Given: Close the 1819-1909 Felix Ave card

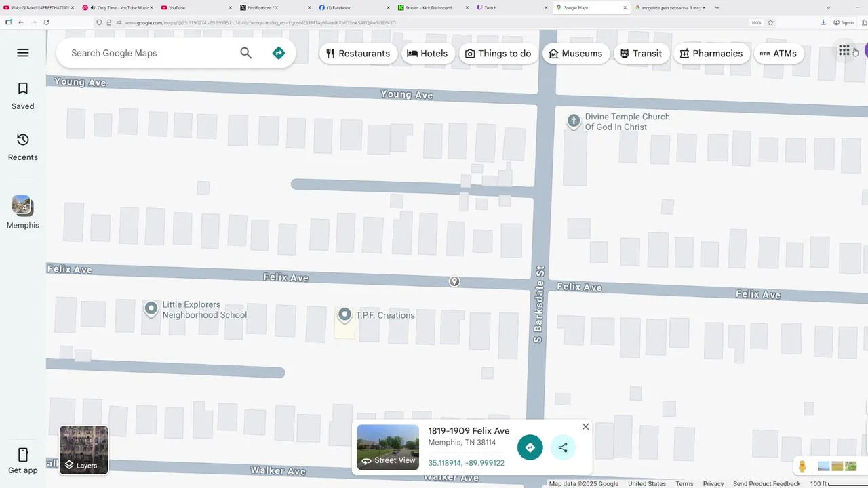Looking at the screenshot, I should pos(586,426).
